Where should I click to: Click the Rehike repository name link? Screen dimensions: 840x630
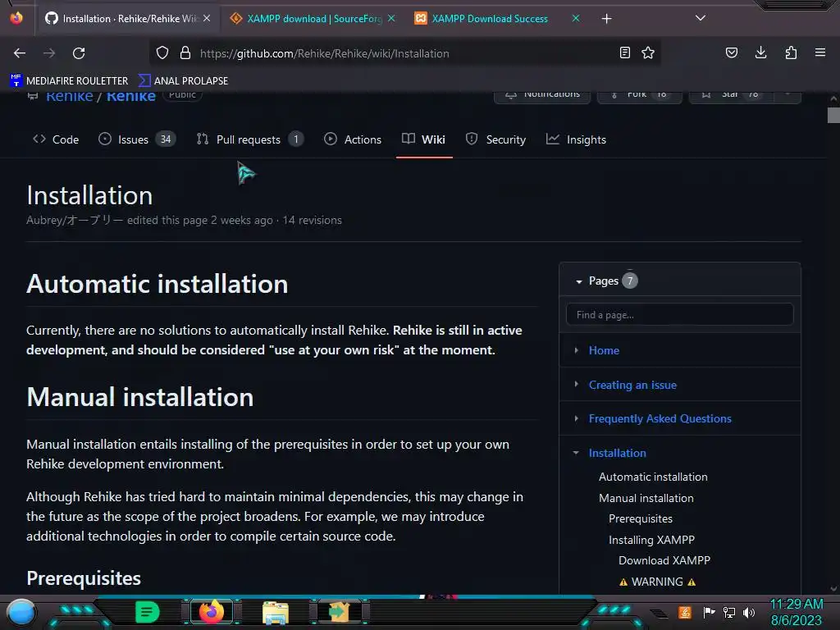[130, 97]
